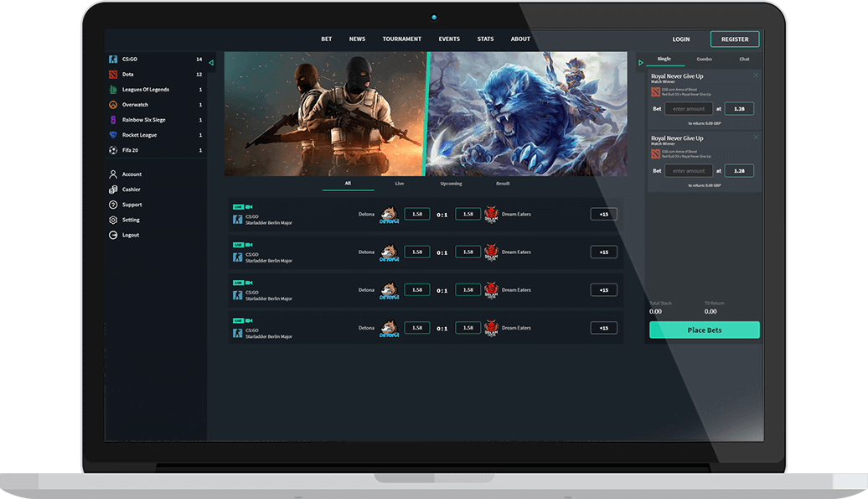
Task: Open the Chat tab
Action: click(x=744, y=59)
